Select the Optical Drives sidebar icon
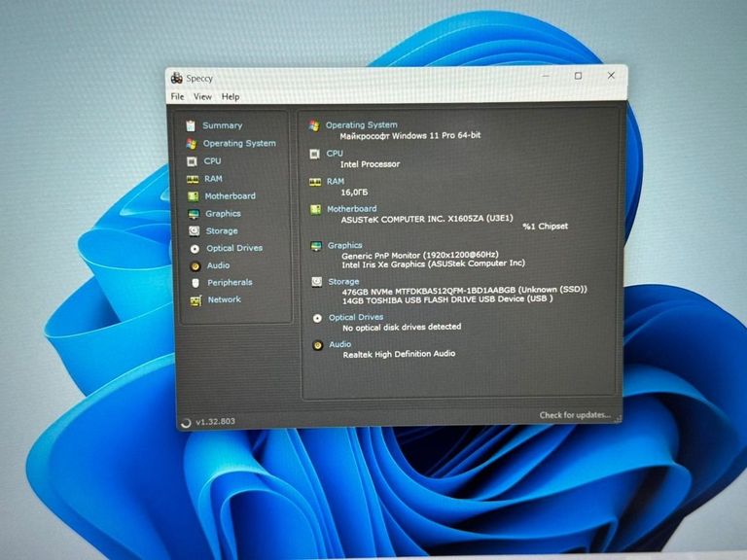This screenshot has height=560, width=747. click(196, 248)
